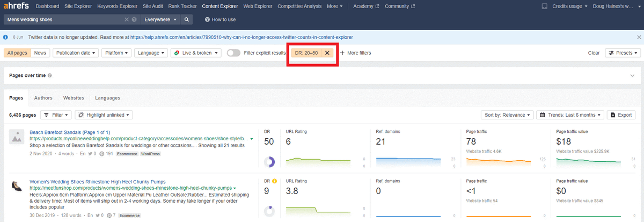Go to Dashboard
644x222 pixels.
coord(48,6)
